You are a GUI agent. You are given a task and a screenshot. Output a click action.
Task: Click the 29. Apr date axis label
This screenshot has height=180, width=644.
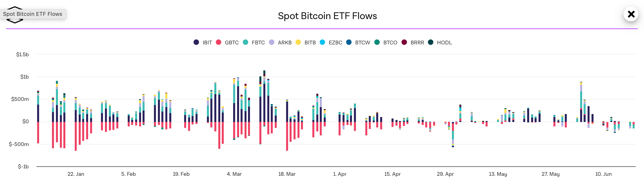click(445, 174)
